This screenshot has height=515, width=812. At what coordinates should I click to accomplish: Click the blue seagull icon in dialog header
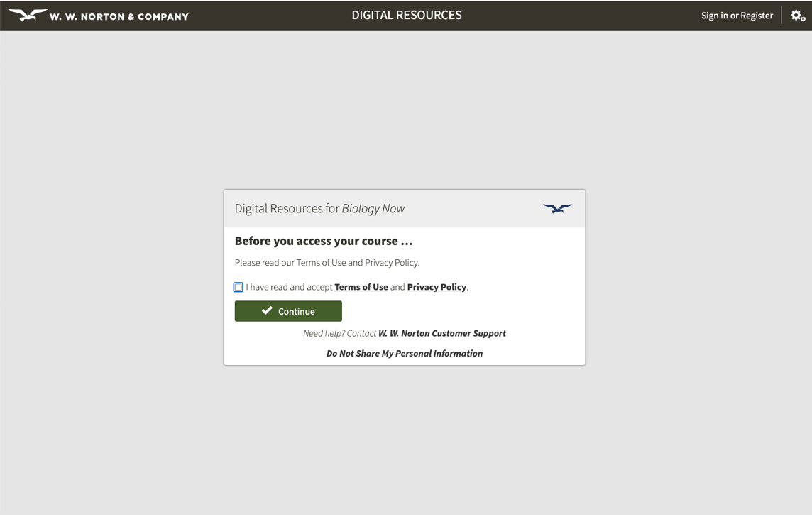(557, 208)
